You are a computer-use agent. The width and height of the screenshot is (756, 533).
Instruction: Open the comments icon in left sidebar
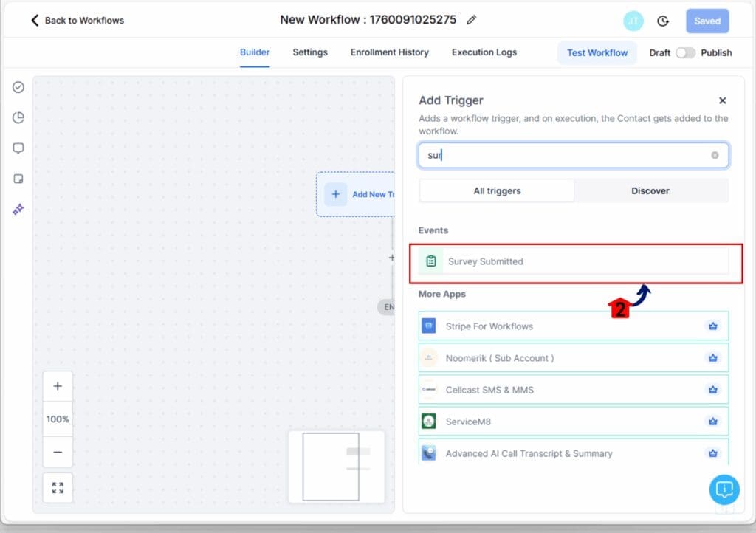pyautogui.click(x=18, y=148)
